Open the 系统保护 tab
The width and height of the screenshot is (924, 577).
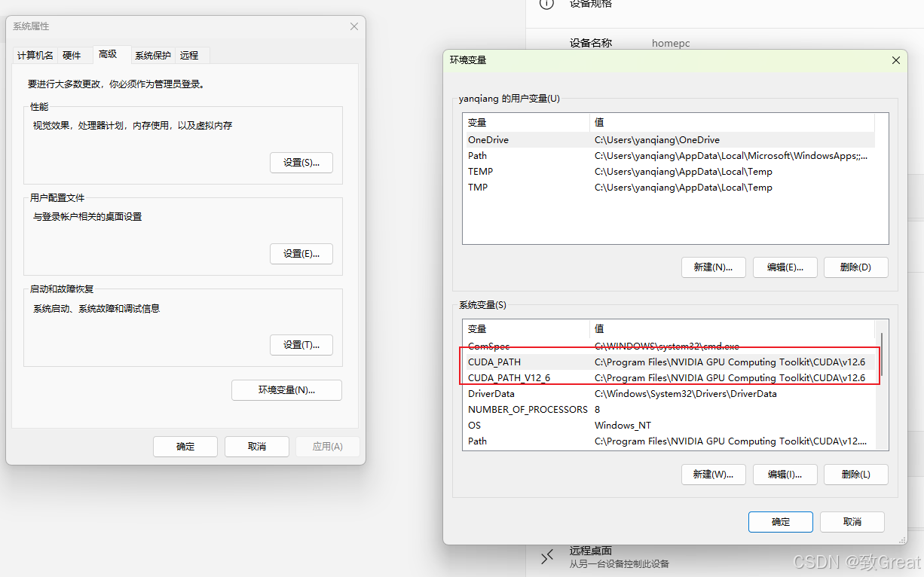pyautogui.click(x=153, y=55)
